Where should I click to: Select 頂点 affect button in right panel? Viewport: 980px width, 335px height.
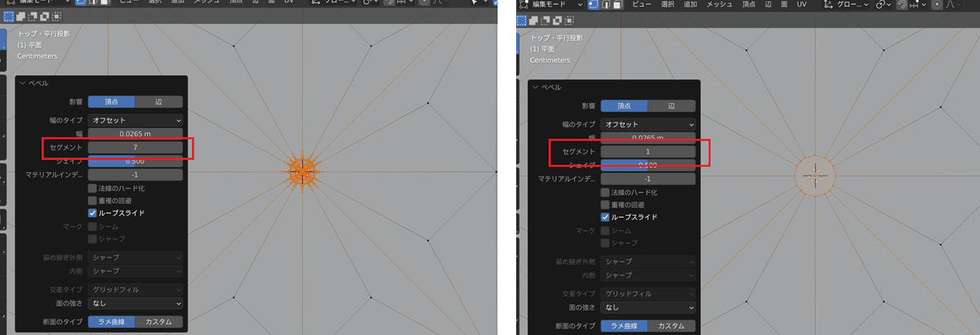624,105
